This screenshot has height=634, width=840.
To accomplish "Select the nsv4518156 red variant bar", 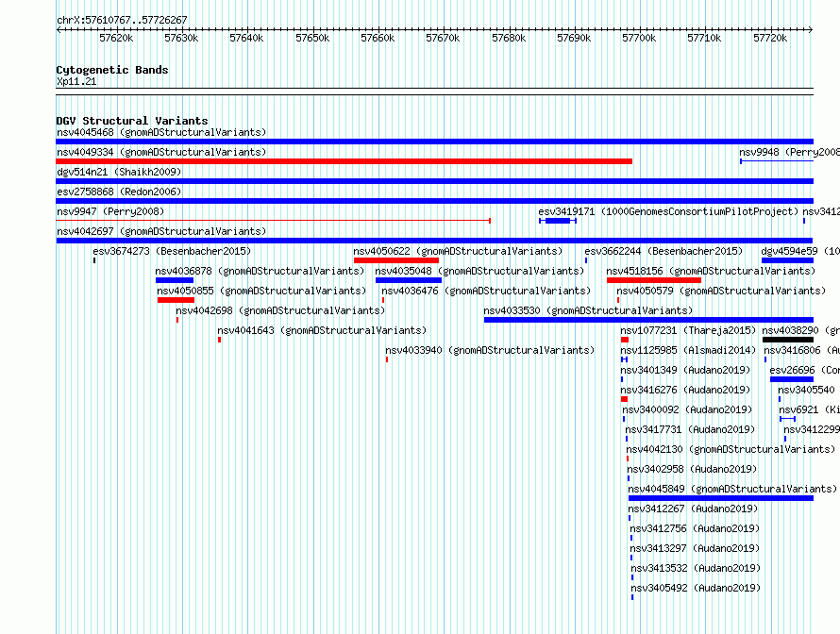I will tap(654, 280).
